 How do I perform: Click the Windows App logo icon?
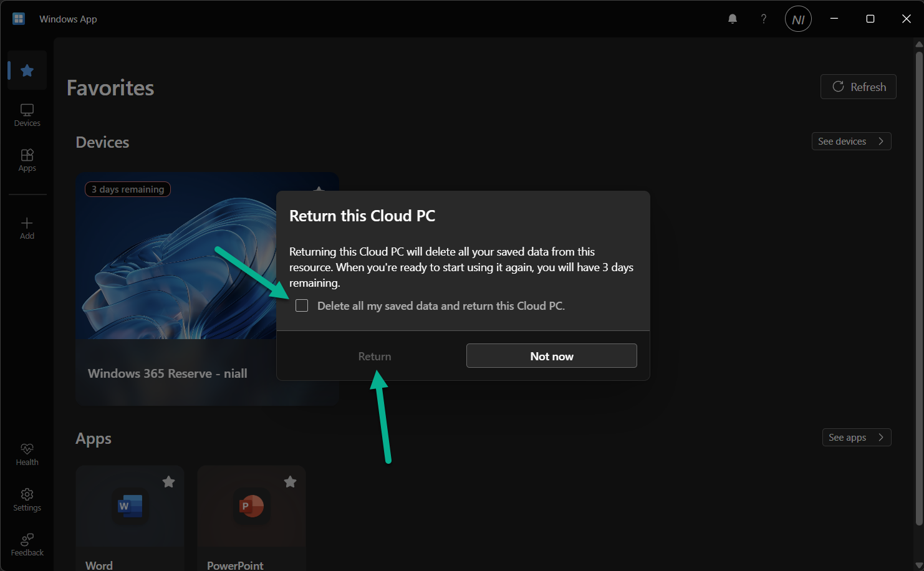click(19, 19)
